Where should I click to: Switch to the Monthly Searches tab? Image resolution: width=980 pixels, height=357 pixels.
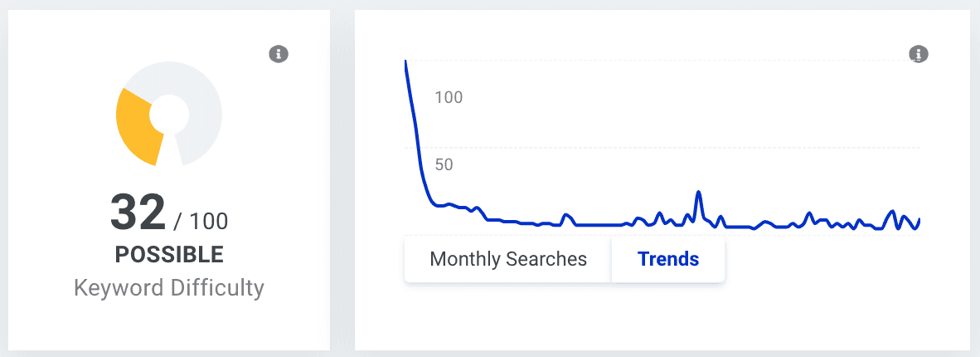click(x=508, y=259)
